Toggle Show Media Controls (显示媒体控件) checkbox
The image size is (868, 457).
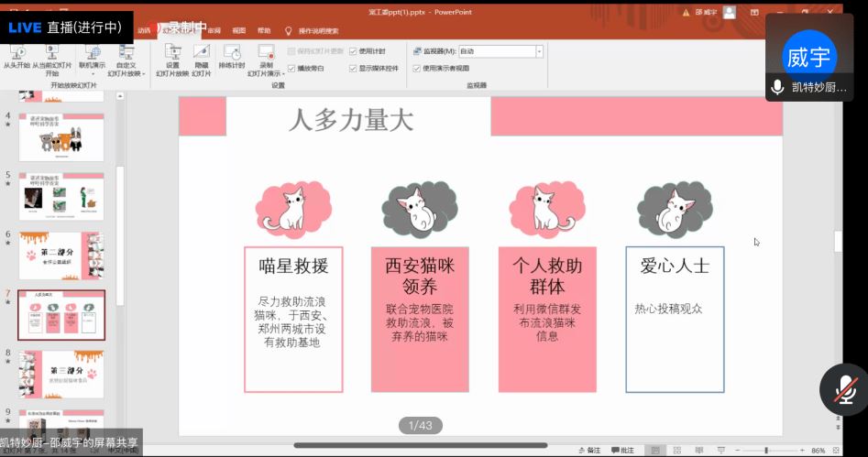(353, 69)
